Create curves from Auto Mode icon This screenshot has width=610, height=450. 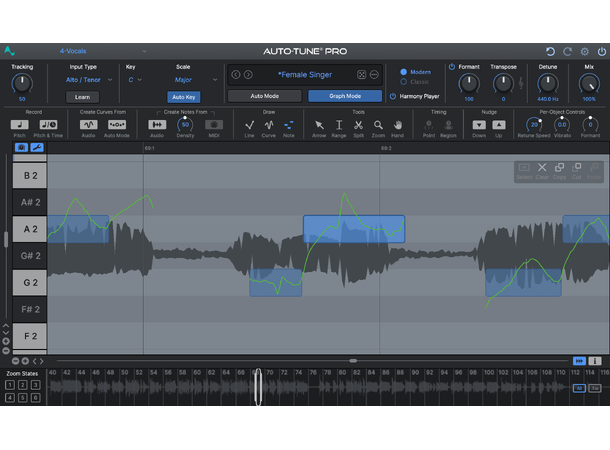click(117, 124)
